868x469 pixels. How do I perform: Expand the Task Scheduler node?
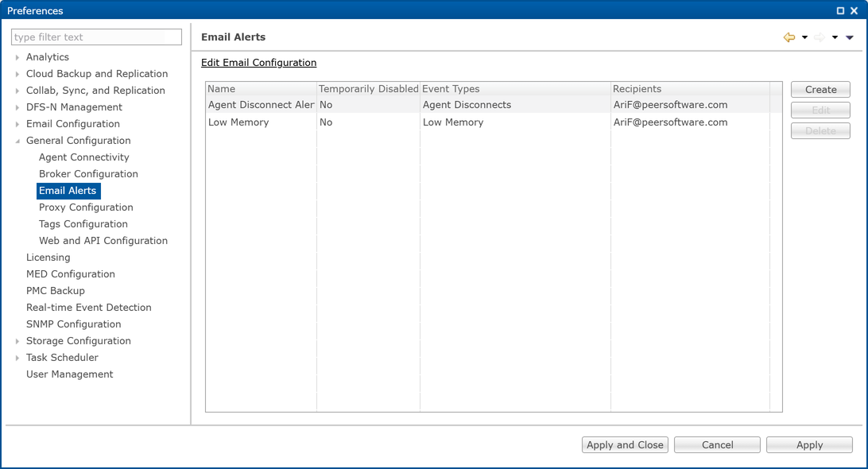17,358
